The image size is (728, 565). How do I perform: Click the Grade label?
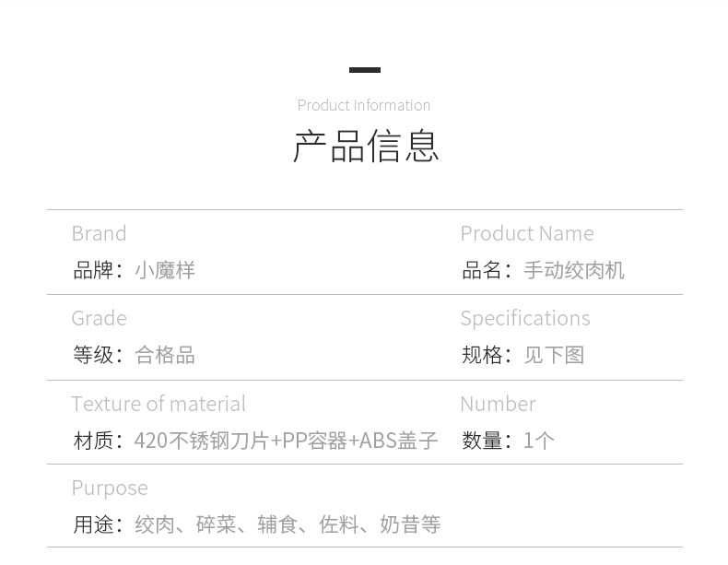coord(99,319)
